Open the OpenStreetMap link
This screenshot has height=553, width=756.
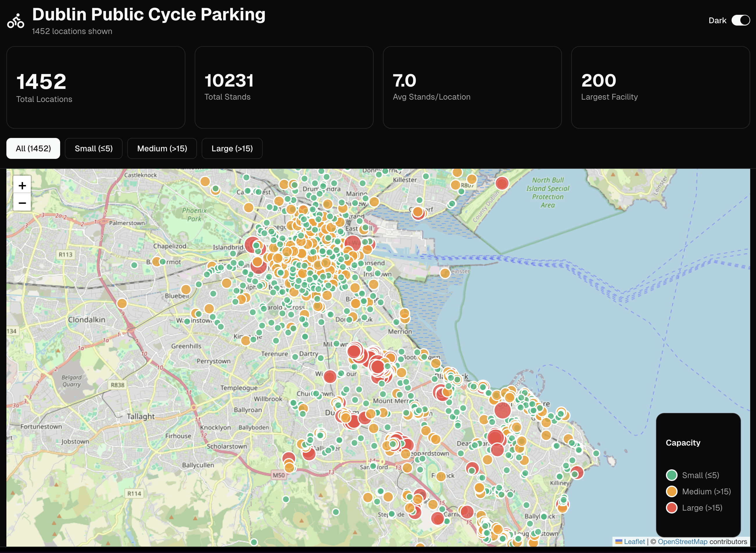682,542
